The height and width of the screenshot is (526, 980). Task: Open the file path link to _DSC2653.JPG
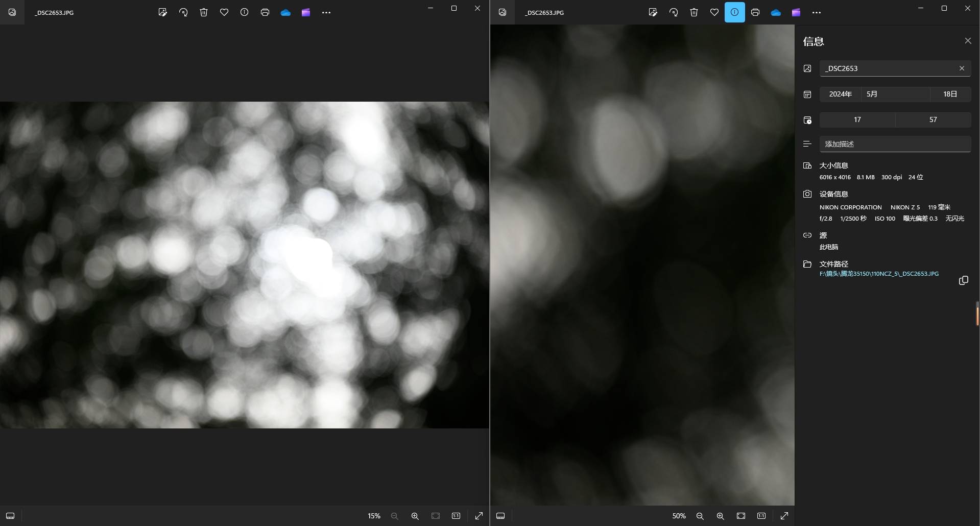coord(878,274)
